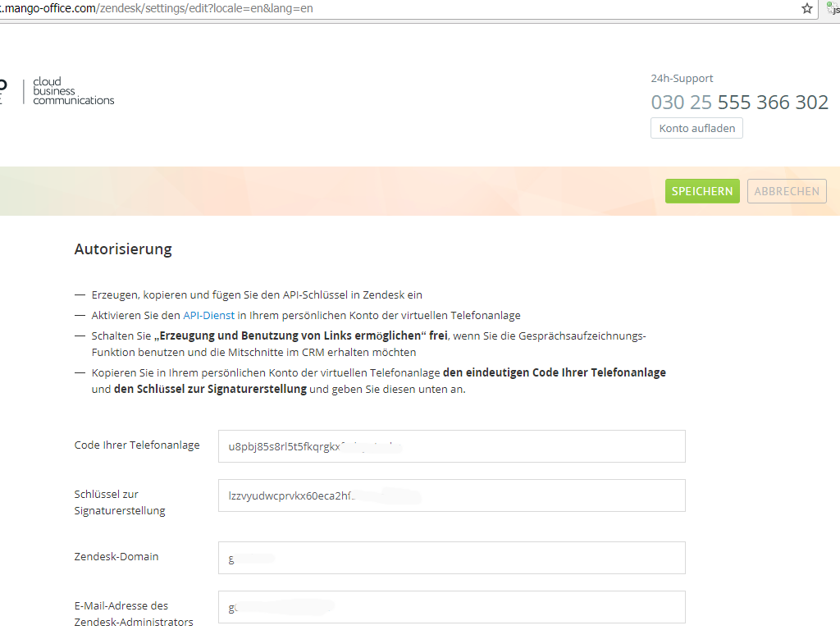840x630 pixels.
Task: Click the bookmark star in address bar
Action: pos(807,9)
